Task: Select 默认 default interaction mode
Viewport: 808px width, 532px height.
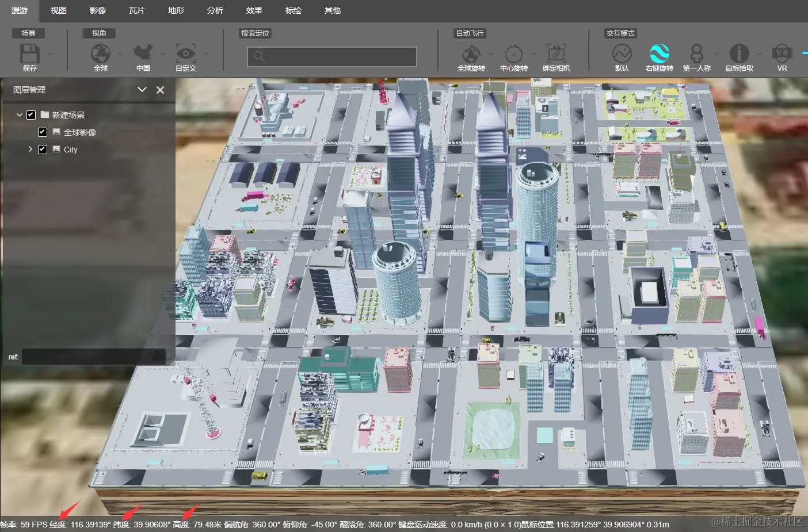Action: (622, 53)
